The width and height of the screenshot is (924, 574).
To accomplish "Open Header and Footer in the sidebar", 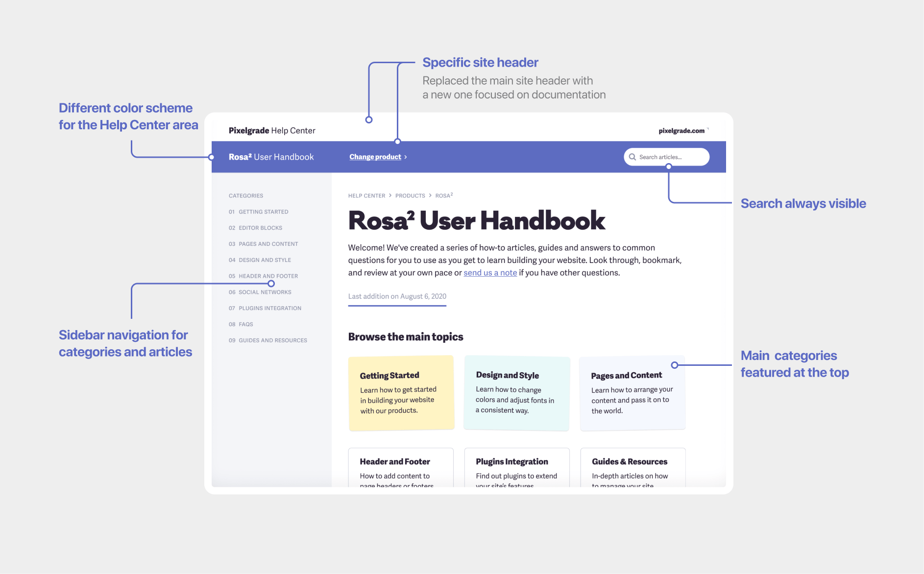I will pos(263,276).
